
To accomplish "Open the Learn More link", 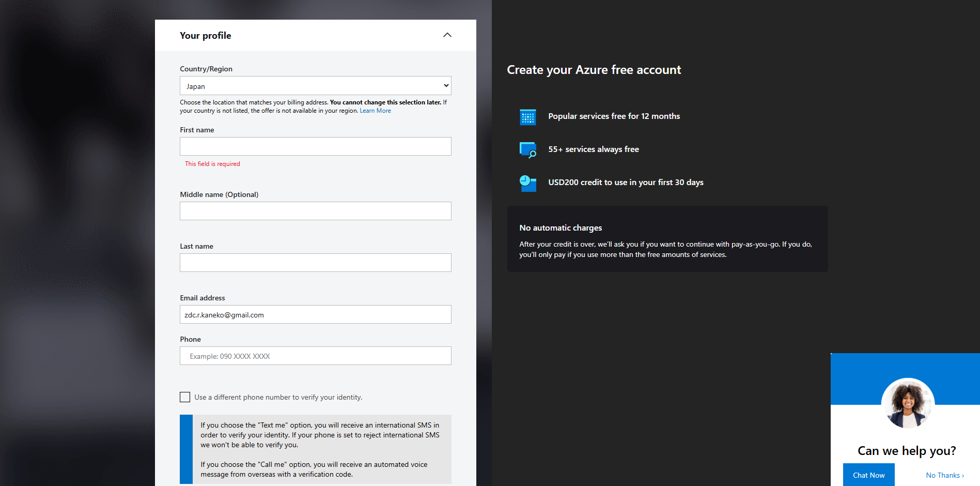I will (375, 111).
